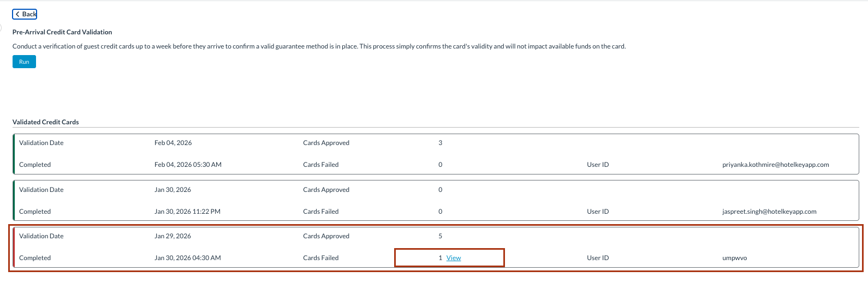Viewport: 868px width, 283px height.
Task: Click the Back label text
Action: point(29,14)
